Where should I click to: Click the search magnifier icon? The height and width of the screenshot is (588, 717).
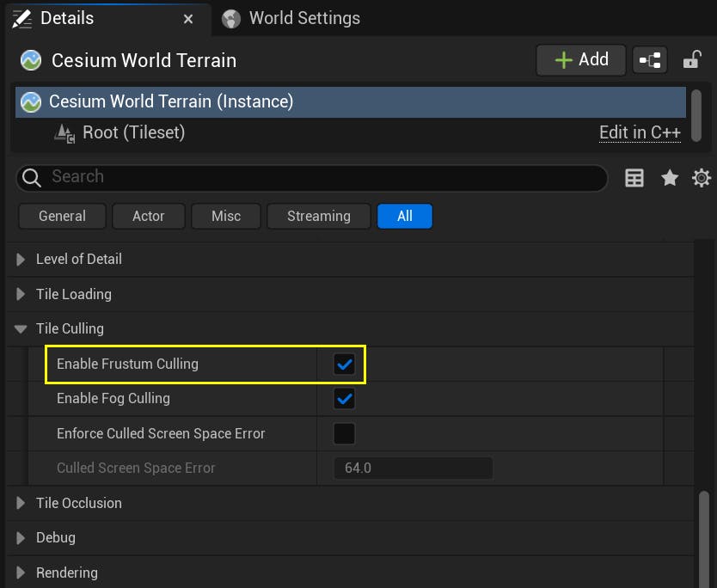[31, 177]
